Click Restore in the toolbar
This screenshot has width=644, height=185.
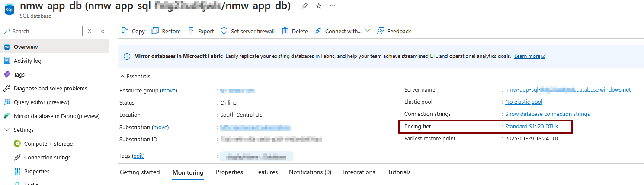166,31
